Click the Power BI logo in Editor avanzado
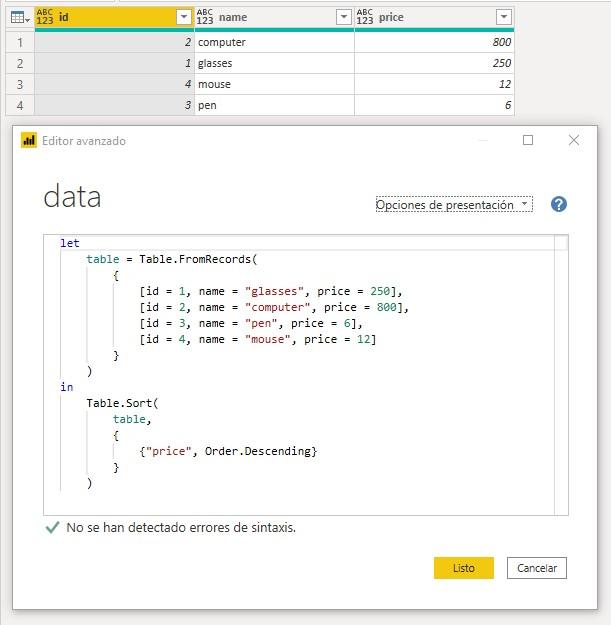 coord(29,140)
